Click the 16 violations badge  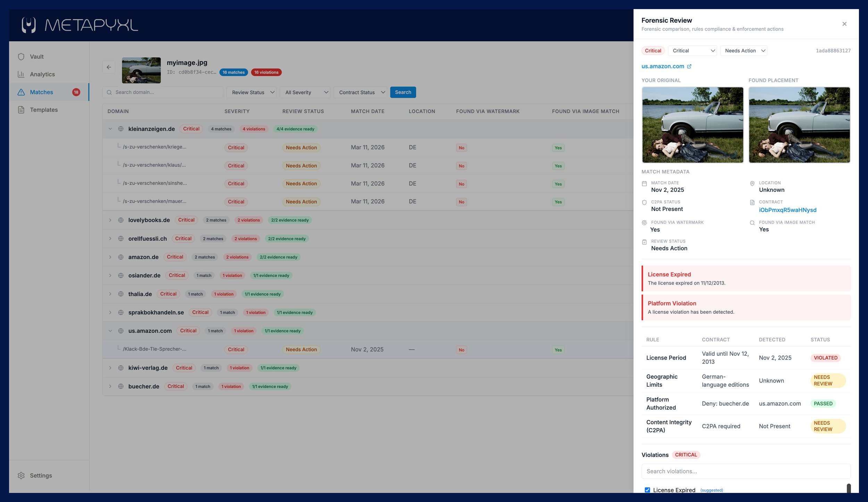coord(266,72)
